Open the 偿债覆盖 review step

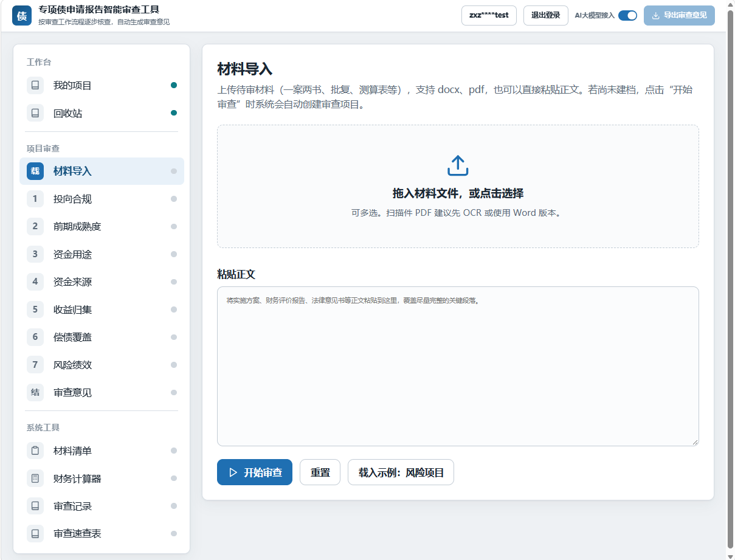(x=102, y=337)
